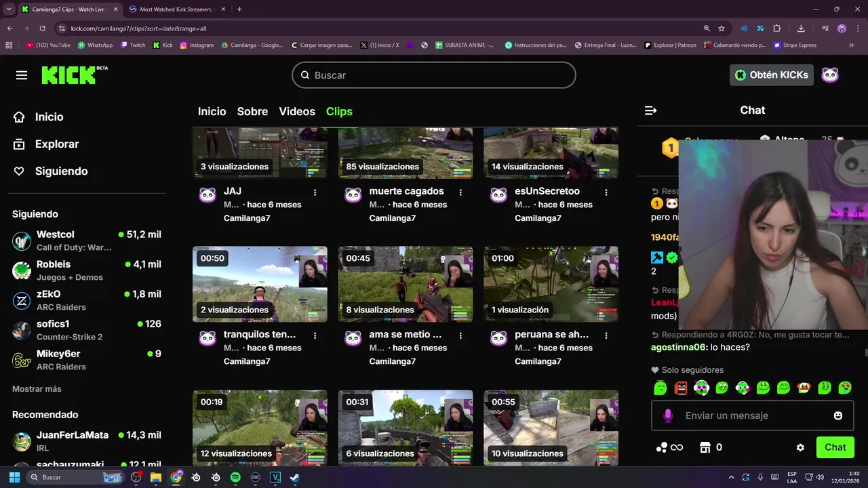The image size is (868, 488).
Task: Collapse the chat panel with arrow icon
Action: coord(650,110)
